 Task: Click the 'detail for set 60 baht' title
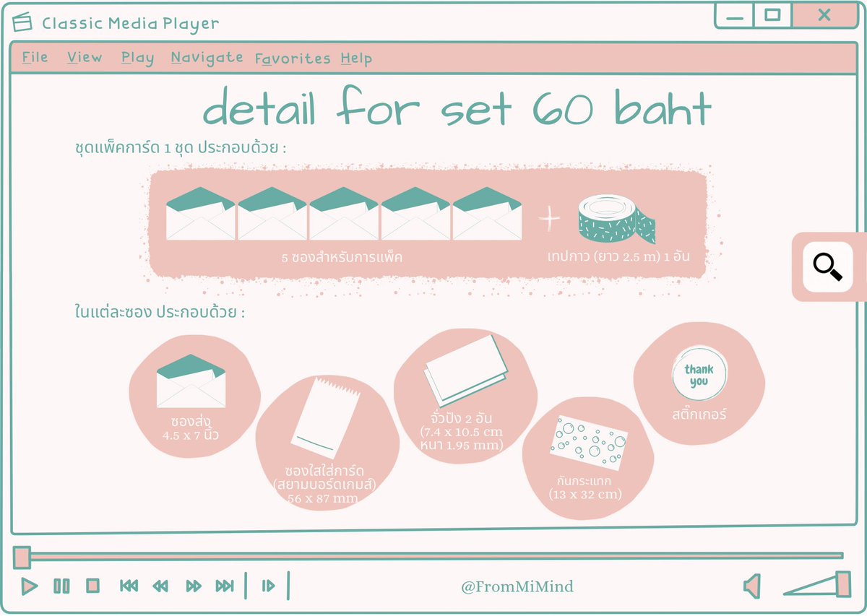click(x=457, y=108)
